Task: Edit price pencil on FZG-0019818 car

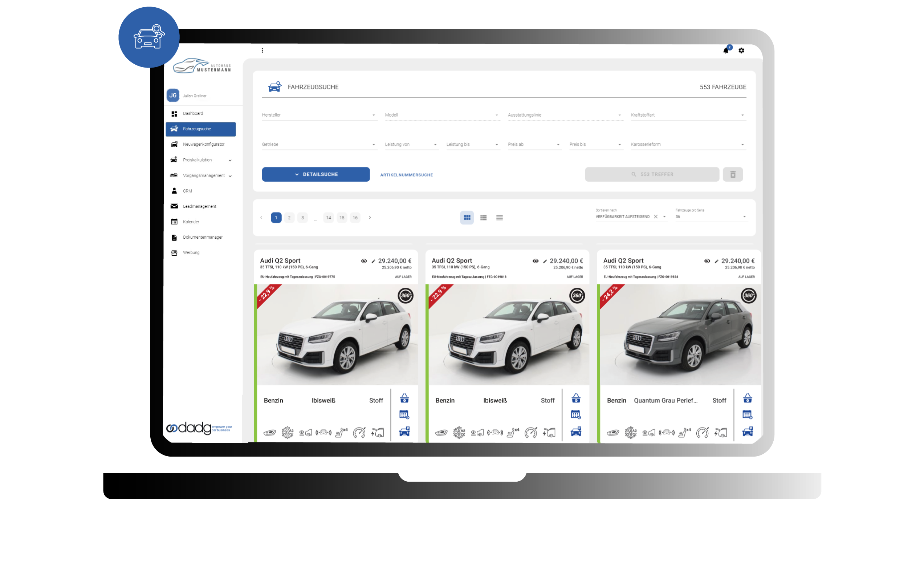Action: pyautogui.click(x=545, y=261)
